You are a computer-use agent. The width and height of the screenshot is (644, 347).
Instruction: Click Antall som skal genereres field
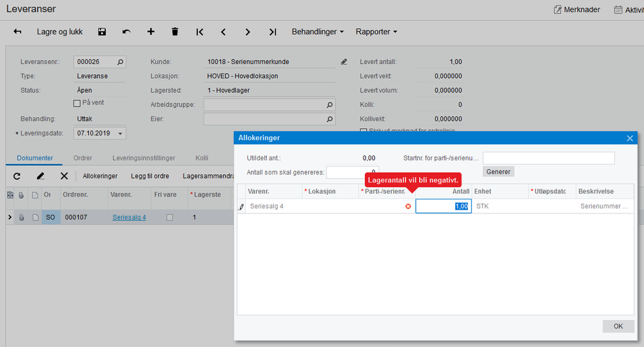point(352,172)
